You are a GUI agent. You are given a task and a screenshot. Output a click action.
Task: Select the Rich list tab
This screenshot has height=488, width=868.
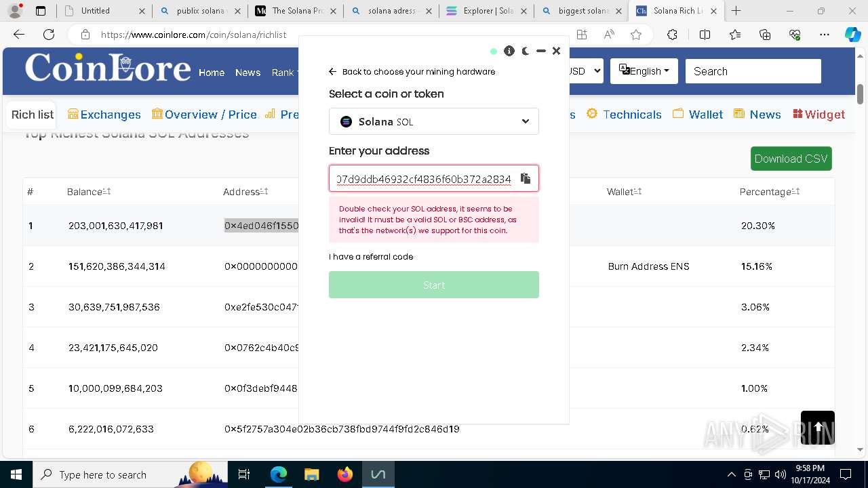click(x=33, y=115)
